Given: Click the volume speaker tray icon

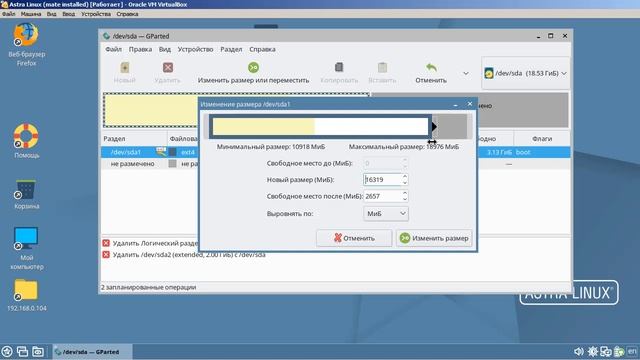Looking at the screenshot, I should (578, 351).
